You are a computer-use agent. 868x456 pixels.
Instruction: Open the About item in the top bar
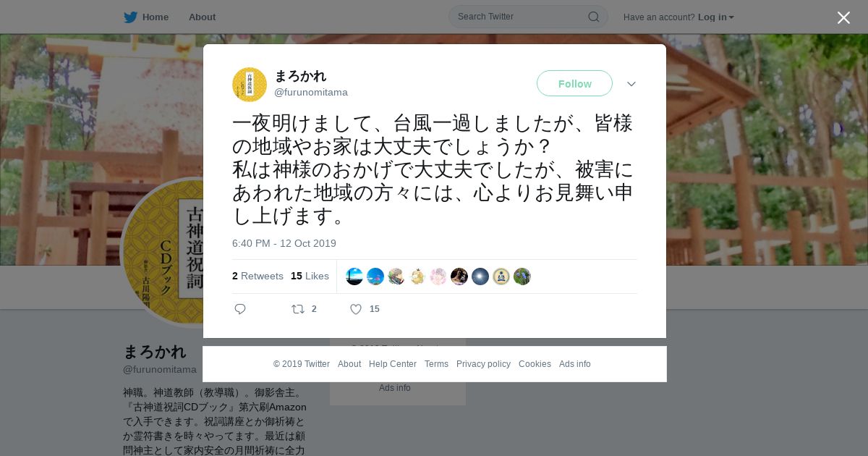[x=202, y=17]
